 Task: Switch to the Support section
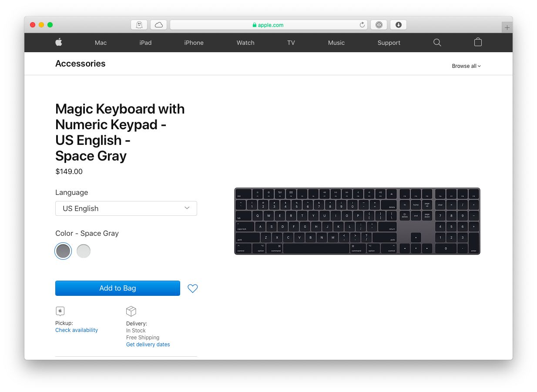coord(389,42)
